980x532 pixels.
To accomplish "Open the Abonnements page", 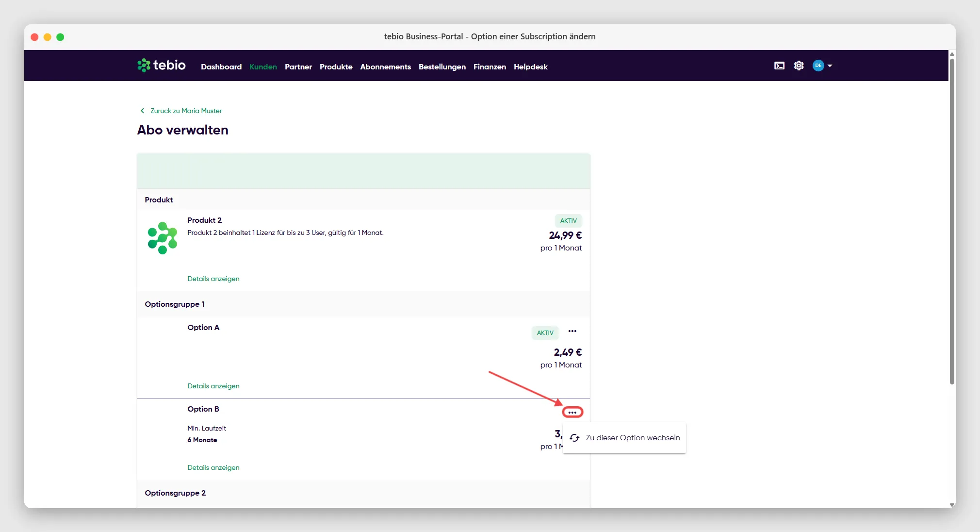I will (385, 66).
